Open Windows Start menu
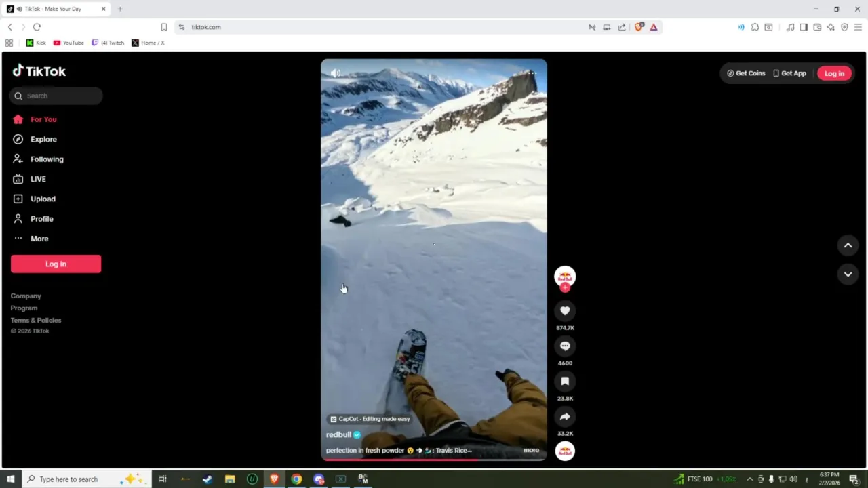Viewport: 868px width, 488px height. pyautogui.click(x=10, y=479)
